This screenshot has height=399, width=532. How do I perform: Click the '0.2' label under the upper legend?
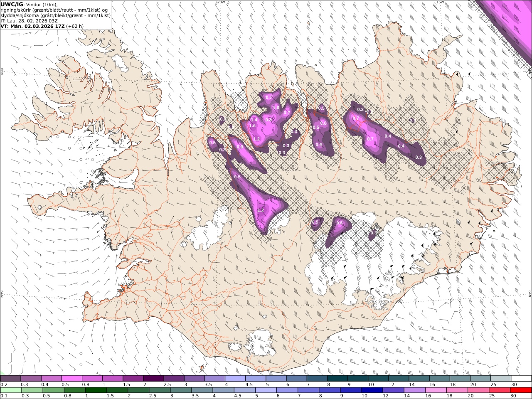pos(3,384)
